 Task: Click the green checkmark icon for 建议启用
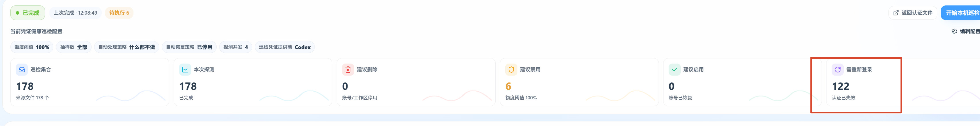tap(674, 70)
